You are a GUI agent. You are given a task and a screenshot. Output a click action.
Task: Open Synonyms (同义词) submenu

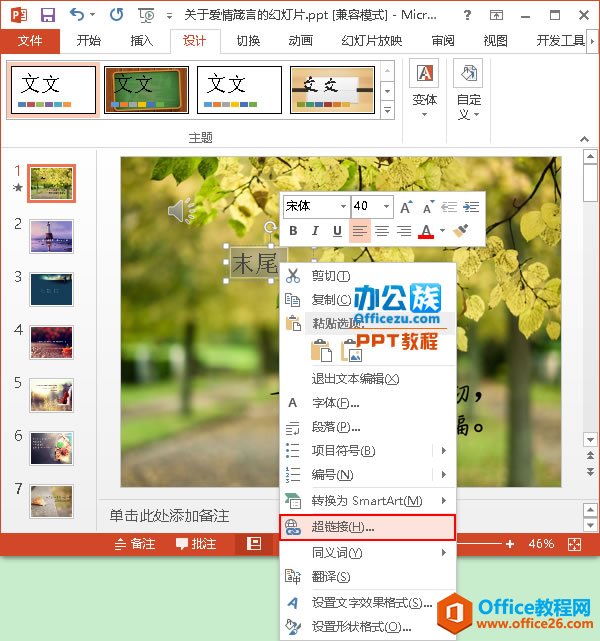click(368, 553)
